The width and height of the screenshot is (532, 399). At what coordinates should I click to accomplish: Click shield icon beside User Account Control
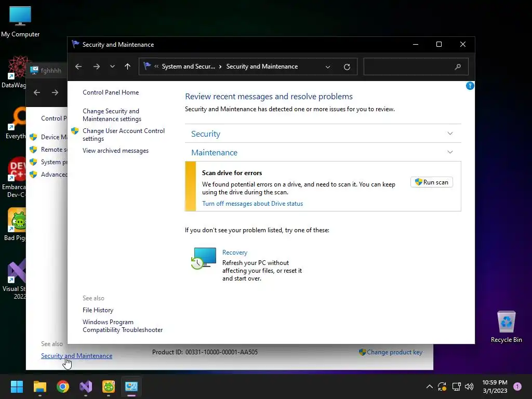pos(75,131)
